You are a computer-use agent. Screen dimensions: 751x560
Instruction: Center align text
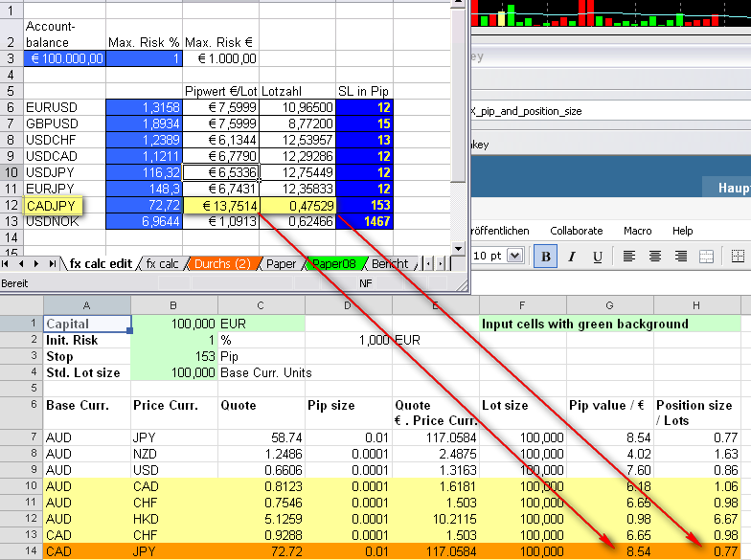click(655, 256)
